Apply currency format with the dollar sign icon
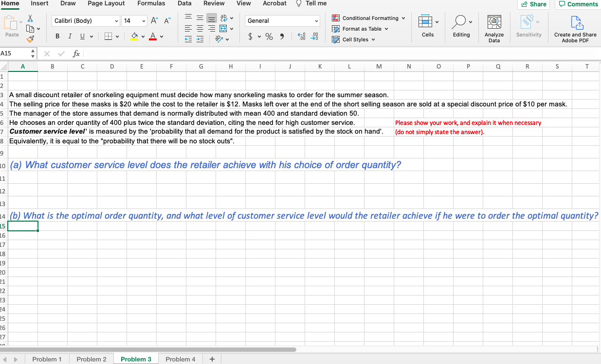 pos(251,36)
